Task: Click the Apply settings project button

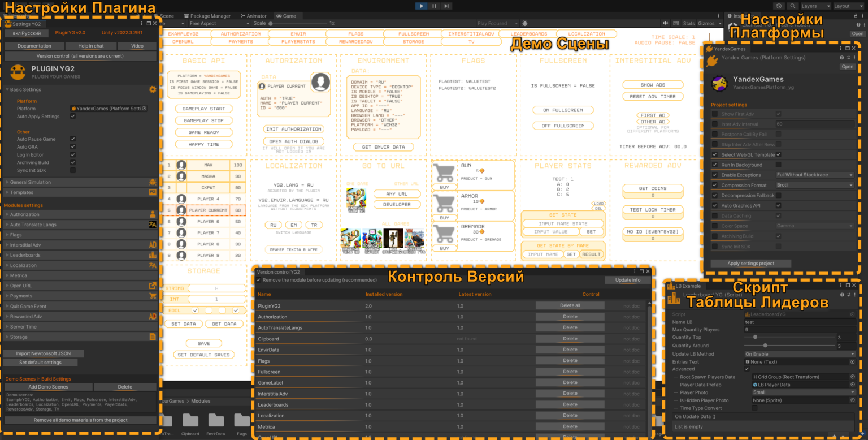Action: (x=750, y=264)
